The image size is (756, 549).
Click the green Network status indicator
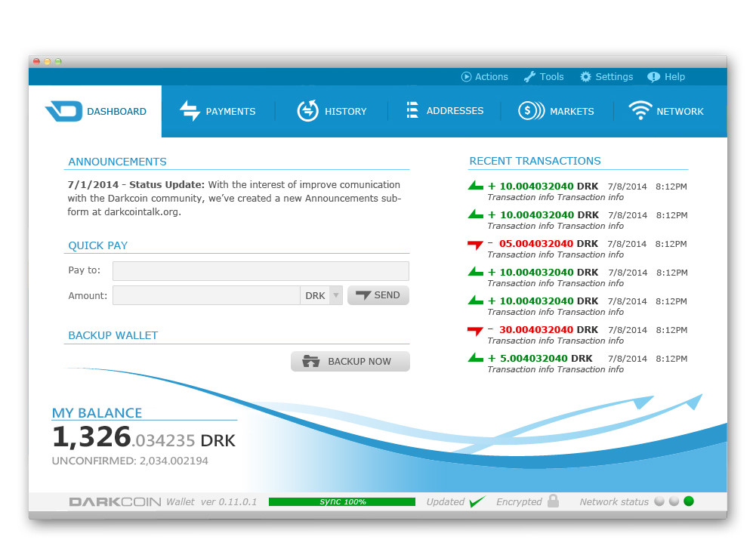(689, 501)
